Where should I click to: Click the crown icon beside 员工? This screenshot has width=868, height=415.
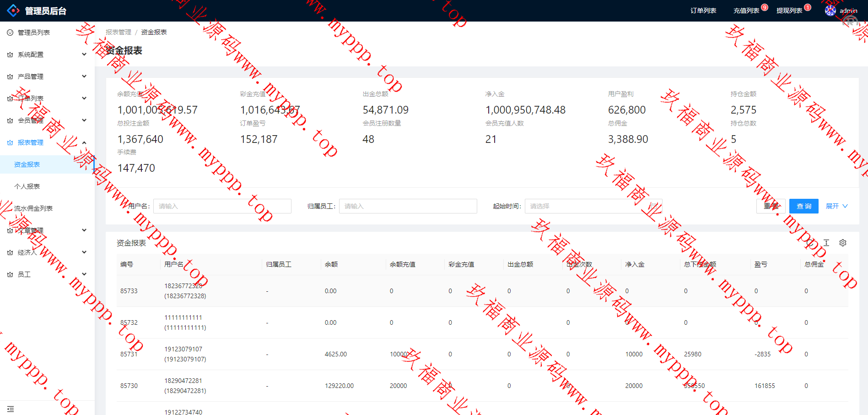(x=10, y=274)
